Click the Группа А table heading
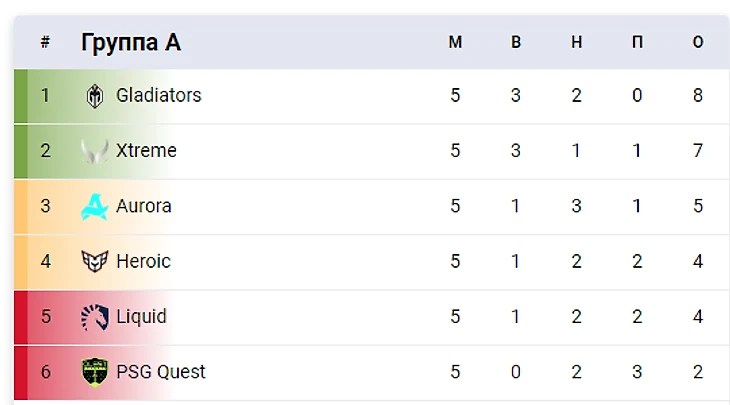The width and height of the screenshot is (730, 405). [131, 42]
